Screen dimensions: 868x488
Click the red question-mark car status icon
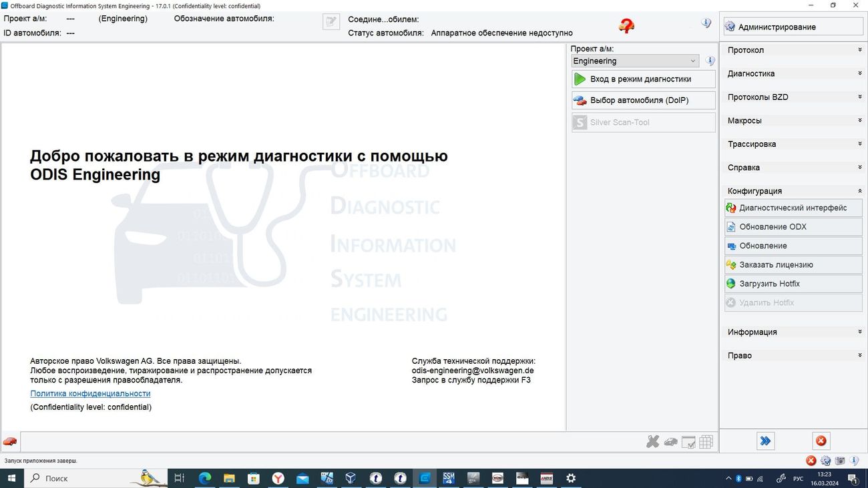click(x=626, y=26)
